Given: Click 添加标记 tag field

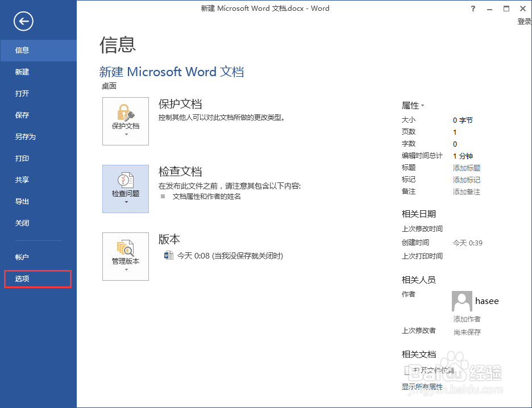Looking at the screenshot, I should coord(467,180).
